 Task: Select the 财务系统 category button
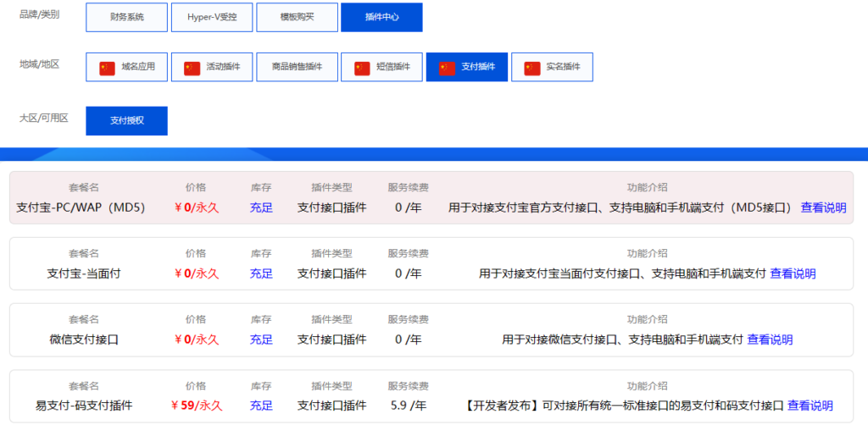coord(127,17)
